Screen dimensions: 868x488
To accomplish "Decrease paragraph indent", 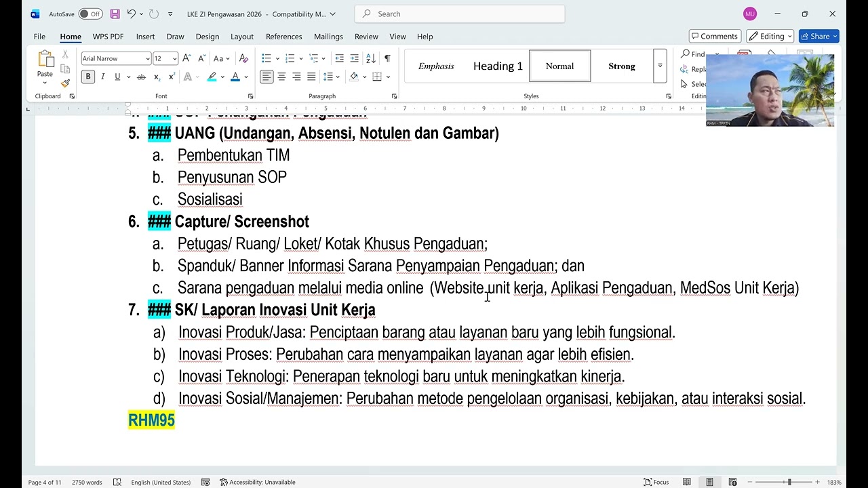I will coord(339,58).
